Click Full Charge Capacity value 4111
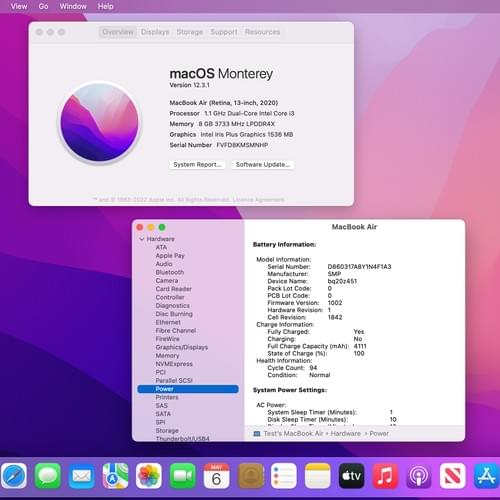Viewport: 500px width, 500px height. click(360, 346)
